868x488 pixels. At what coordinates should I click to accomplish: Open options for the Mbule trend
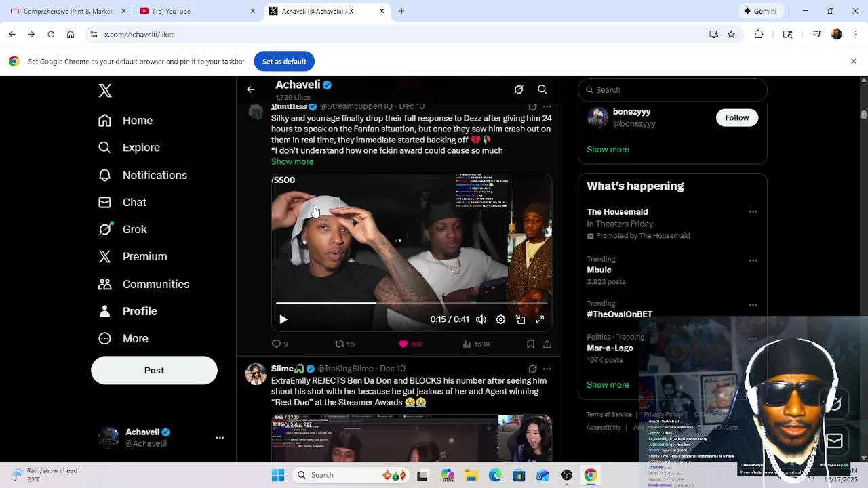click(753, 260)
